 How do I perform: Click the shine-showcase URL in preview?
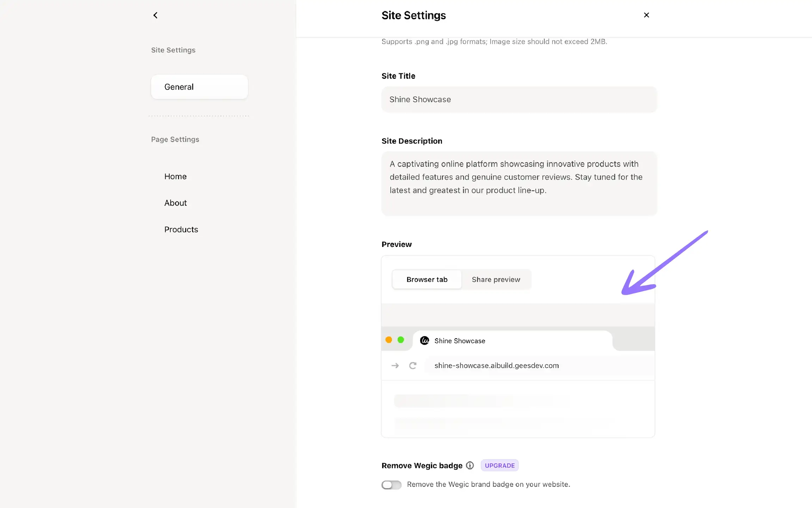pyautogui.click(x=497, y=365)
